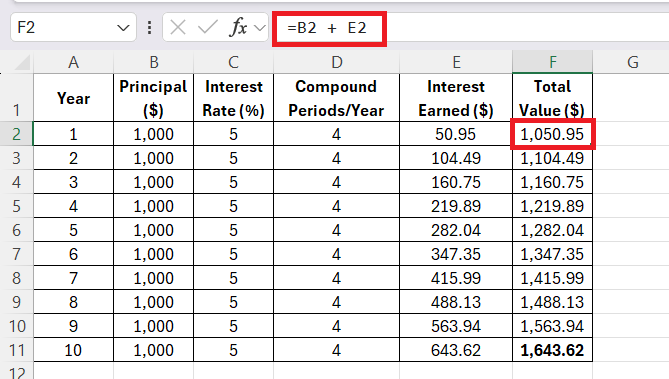Select cell showing 1,104.49
Screen dimensions: 669x379
click(x=553, y=158)
